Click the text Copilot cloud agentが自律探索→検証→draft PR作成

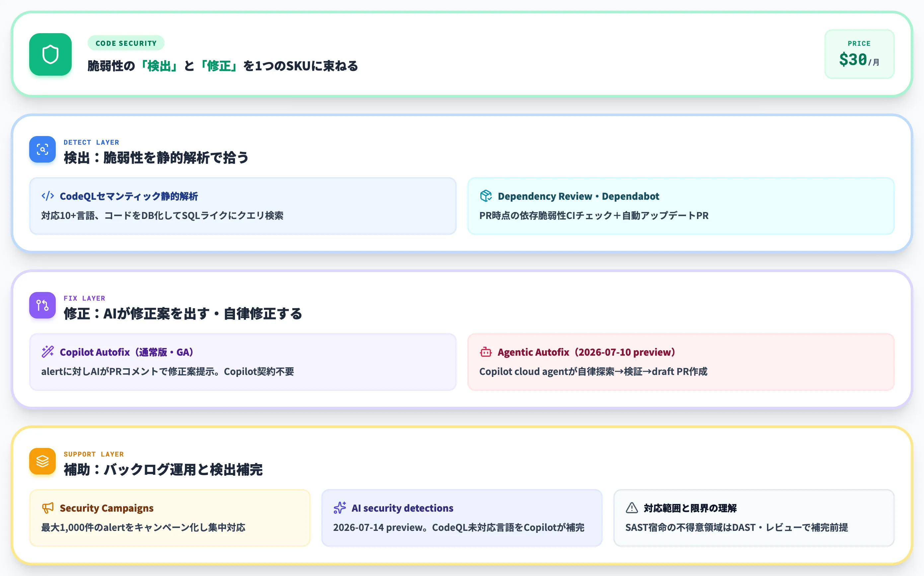(x=593, y=371)
